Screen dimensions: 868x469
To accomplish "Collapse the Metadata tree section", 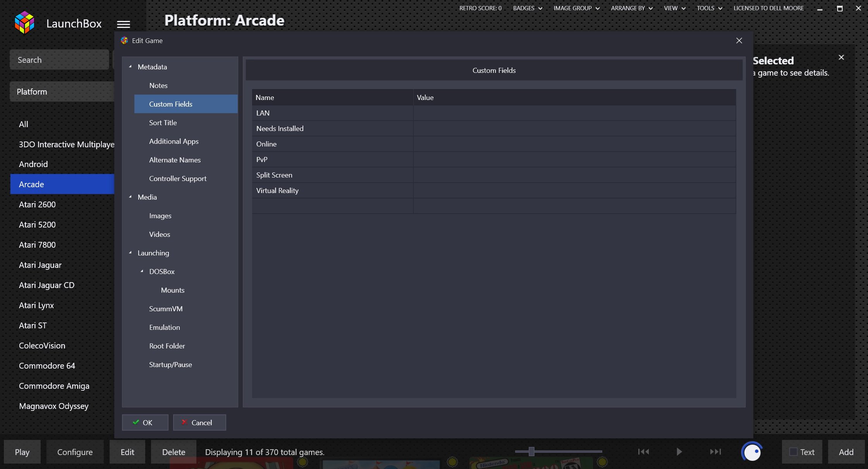I will coord(130,67).
